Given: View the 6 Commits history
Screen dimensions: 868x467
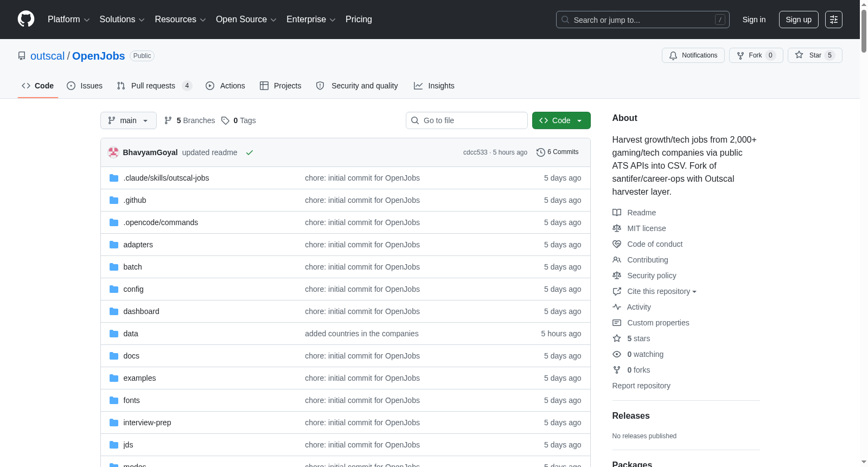Looking at the screenshot, I should tap(557, 152).
